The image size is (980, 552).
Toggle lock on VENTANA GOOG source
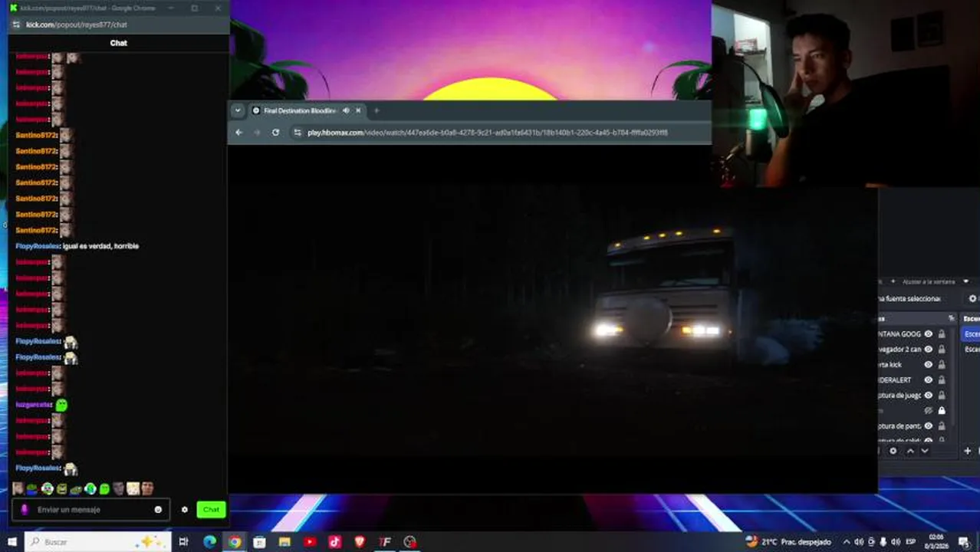tap(942, 334)
